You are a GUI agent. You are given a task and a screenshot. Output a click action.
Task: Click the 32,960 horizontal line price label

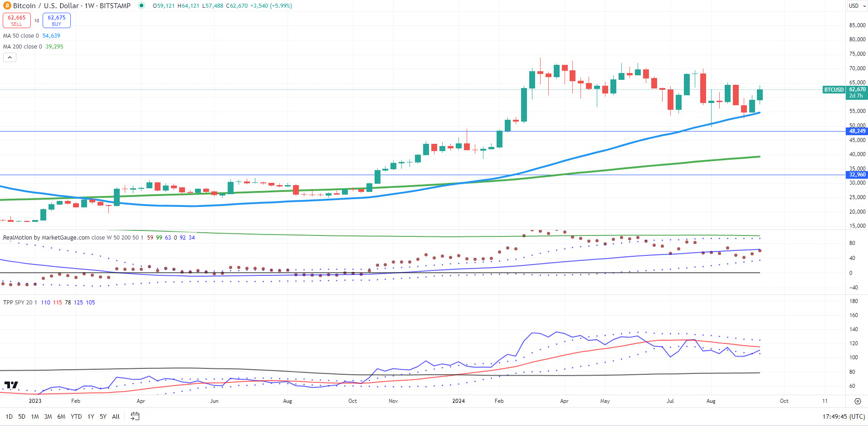(857, 175)
